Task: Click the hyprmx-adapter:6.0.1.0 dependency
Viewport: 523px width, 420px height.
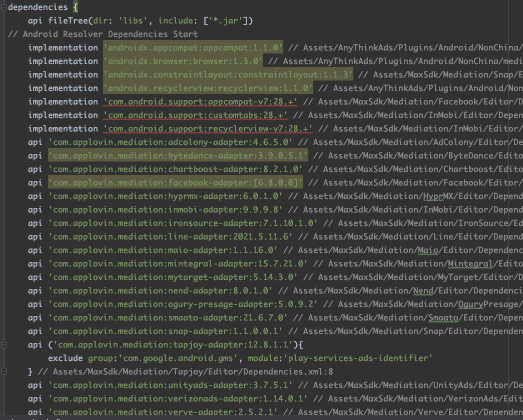Action: 166,196
